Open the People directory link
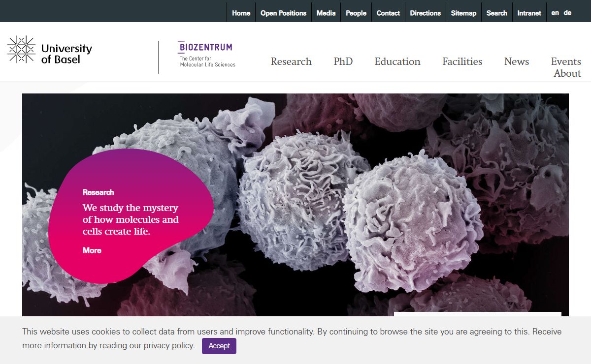591x364 pixels. tap(356, 13)
